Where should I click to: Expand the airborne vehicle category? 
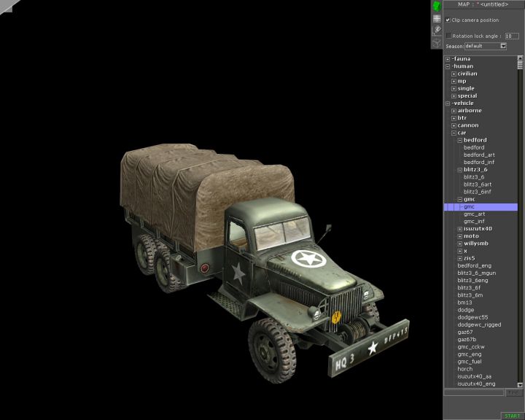pos(454,111)
